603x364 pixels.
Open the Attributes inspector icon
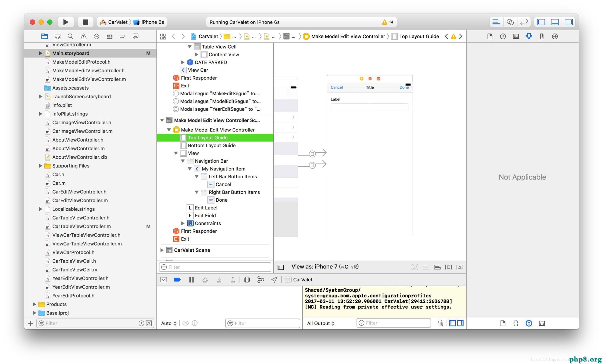pyautogui.click(x=529, y=36)
